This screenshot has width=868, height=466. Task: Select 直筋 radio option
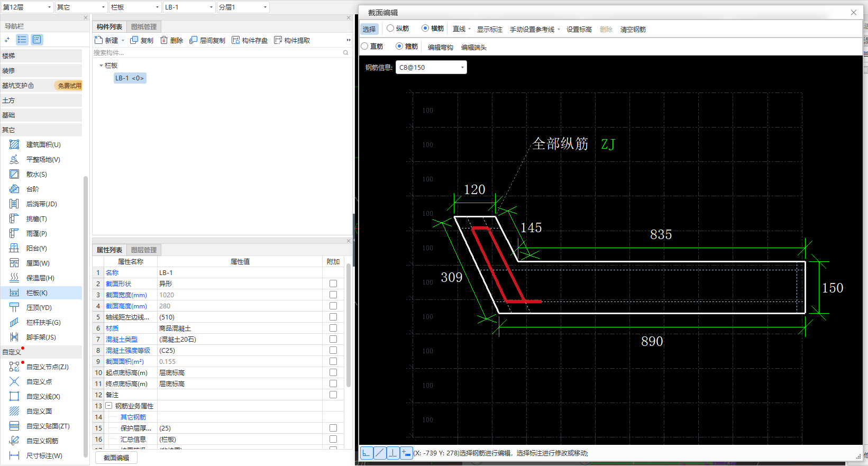click(364, 46)
